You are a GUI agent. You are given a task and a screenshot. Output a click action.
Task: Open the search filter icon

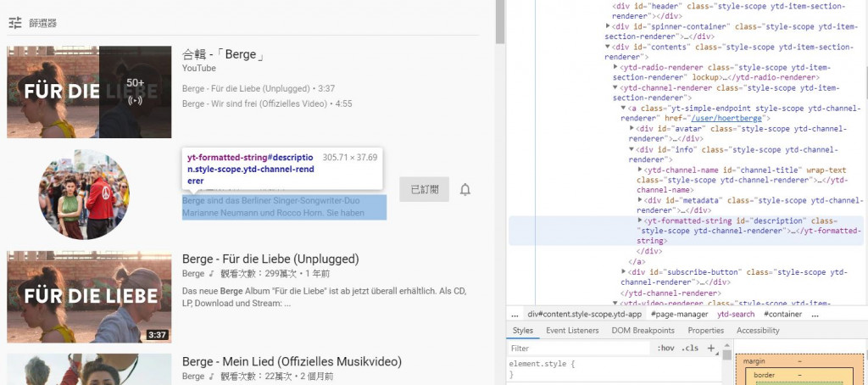pyautogui.click(x=15, y=23)
